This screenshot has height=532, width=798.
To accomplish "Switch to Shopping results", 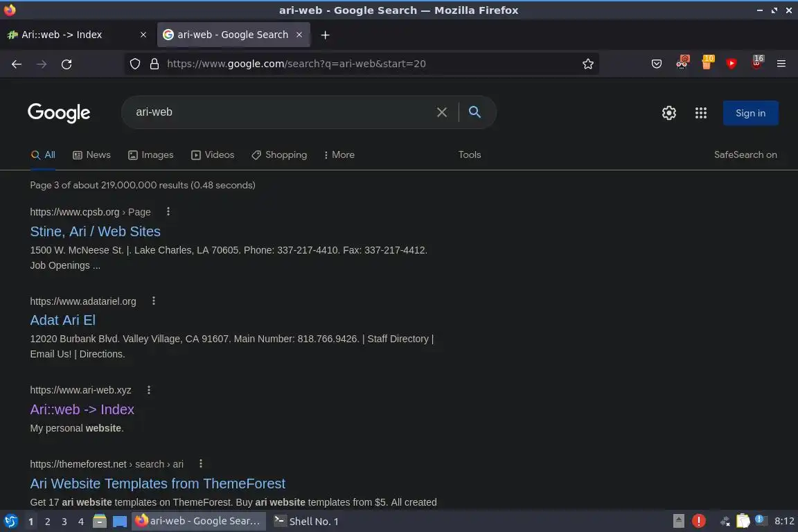I will tap(279, 154).
